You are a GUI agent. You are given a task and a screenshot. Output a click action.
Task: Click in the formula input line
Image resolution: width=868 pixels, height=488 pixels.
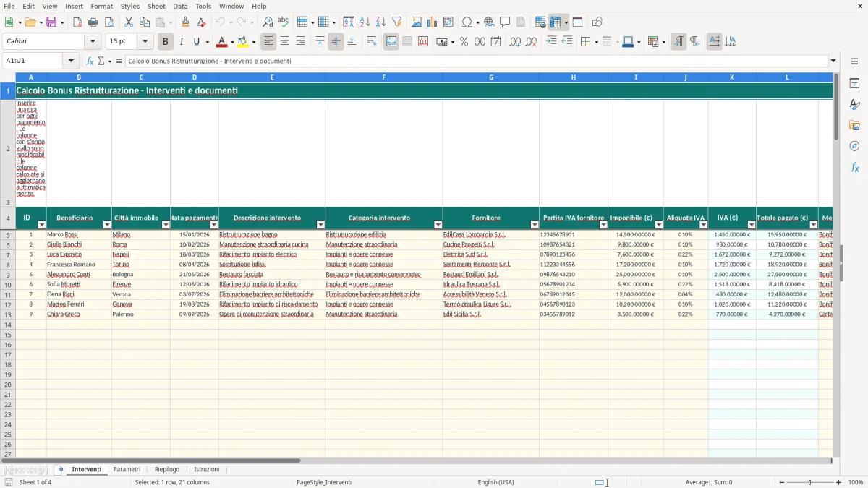(477, 61)
